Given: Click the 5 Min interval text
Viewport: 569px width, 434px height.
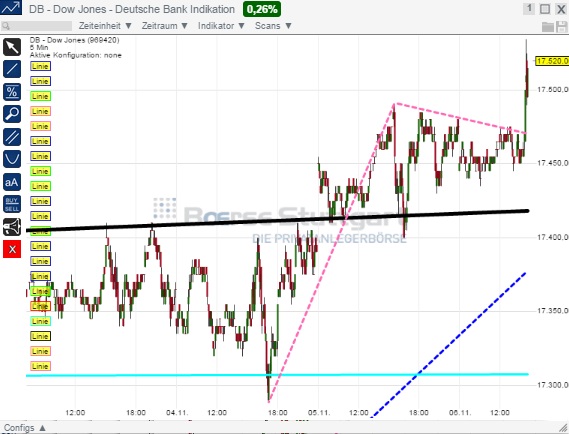Looking at the screenshot, I should [39, 48].
